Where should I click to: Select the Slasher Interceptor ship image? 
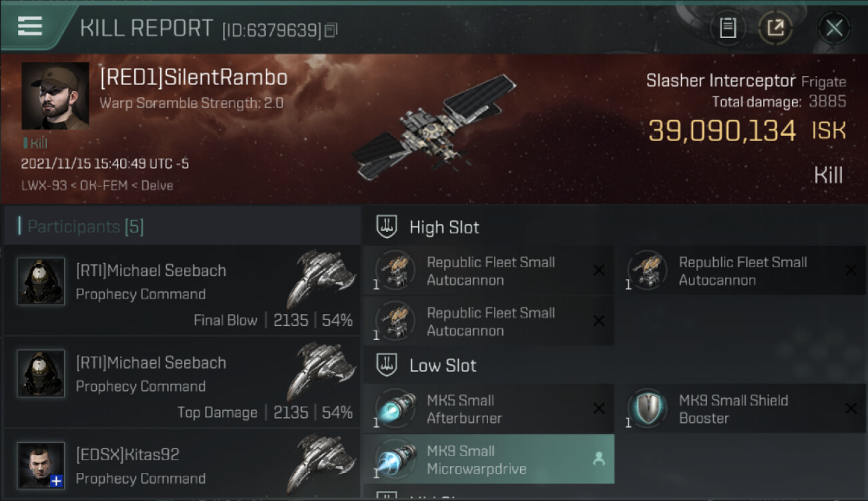[x=435, y=127]
